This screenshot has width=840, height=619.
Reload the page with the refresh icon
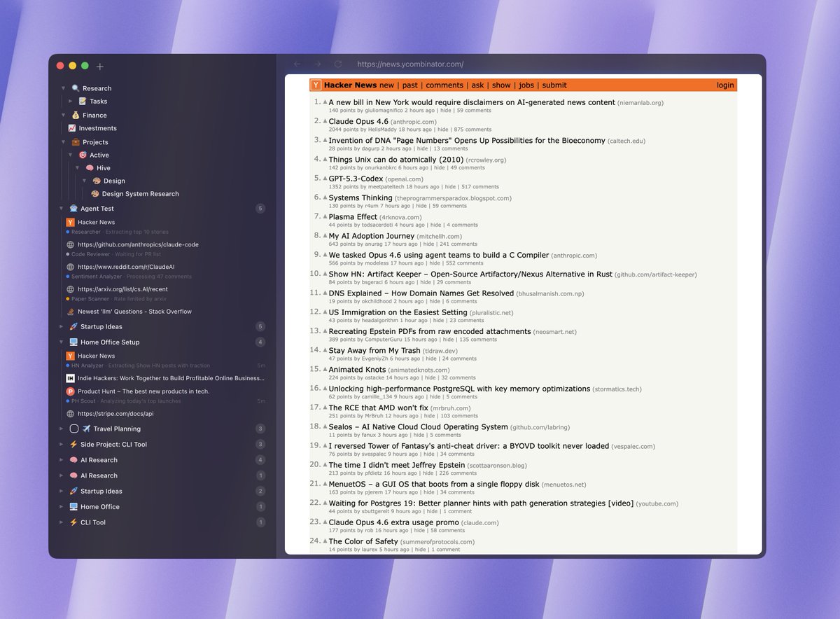[337, 64]
